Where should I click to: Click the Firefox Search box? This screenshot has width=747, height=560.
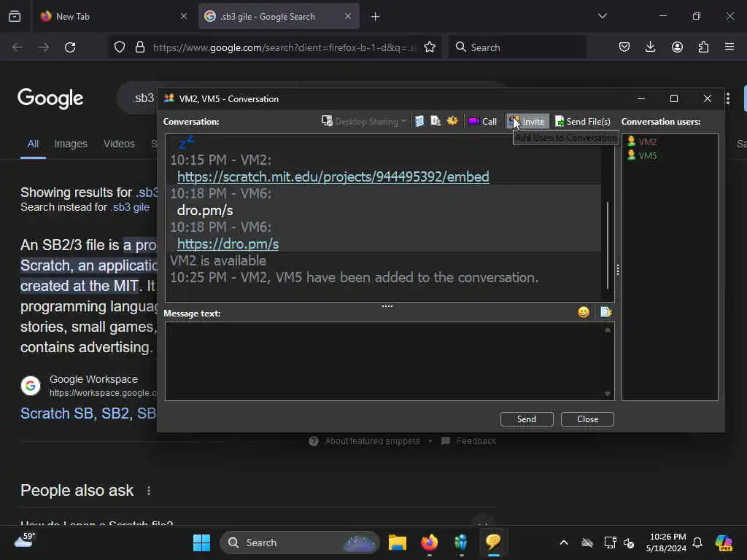[517, 47]
